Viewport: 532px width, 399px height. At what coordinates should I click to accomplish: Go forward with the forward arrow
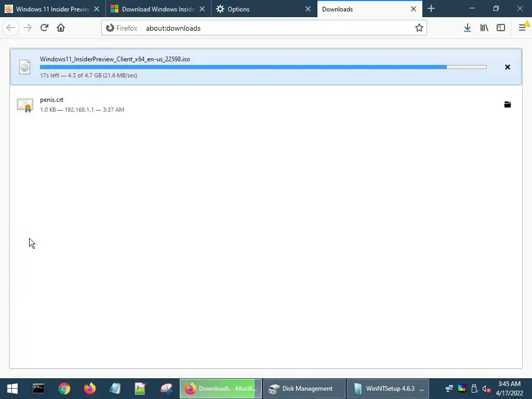click(x=28, y=28)
